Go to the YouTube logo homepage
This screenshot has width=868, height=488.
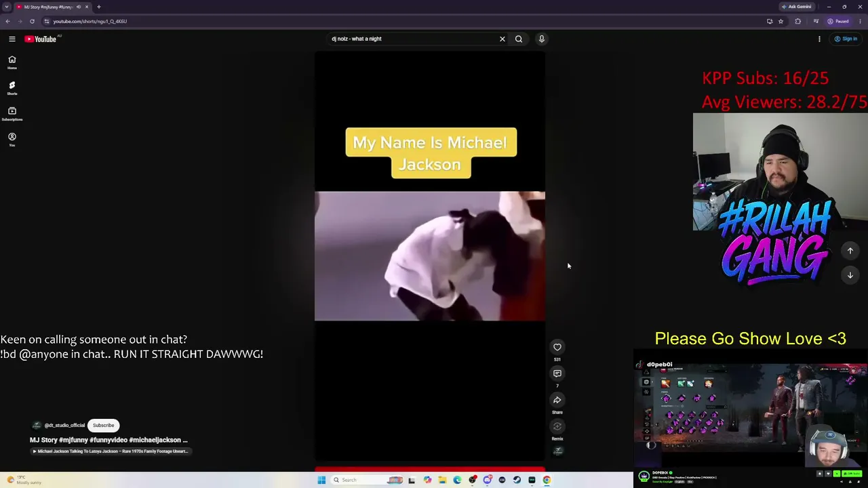point(41,39)
